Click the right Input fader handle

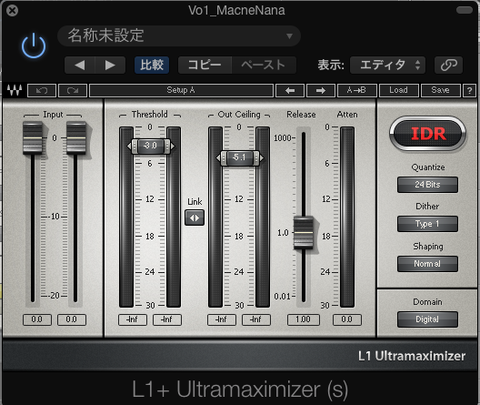tap(76, 138)
